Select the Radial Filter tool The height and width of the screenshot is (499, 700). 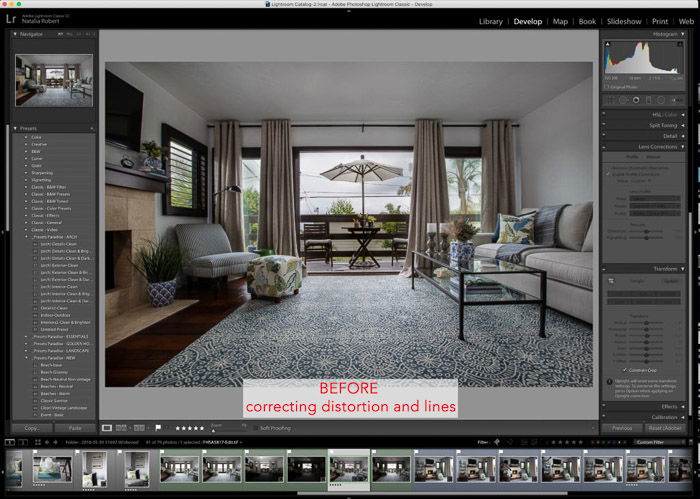[661, 100]
